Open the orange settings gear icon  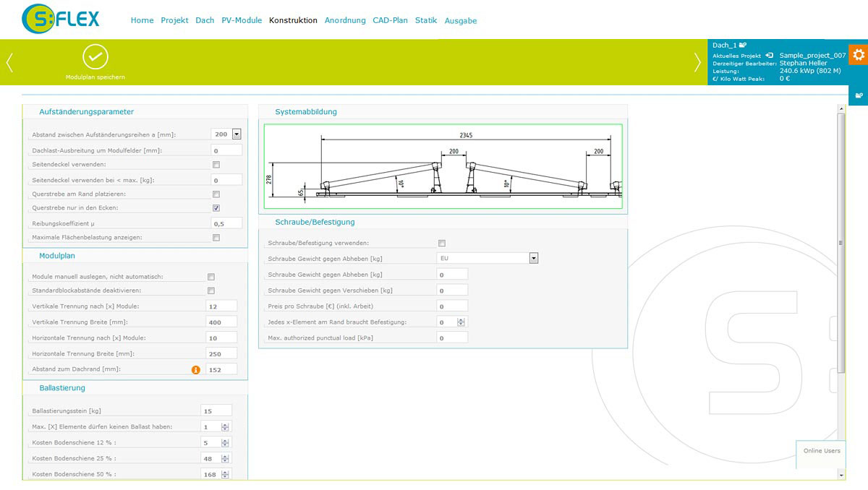click(859, 54)
